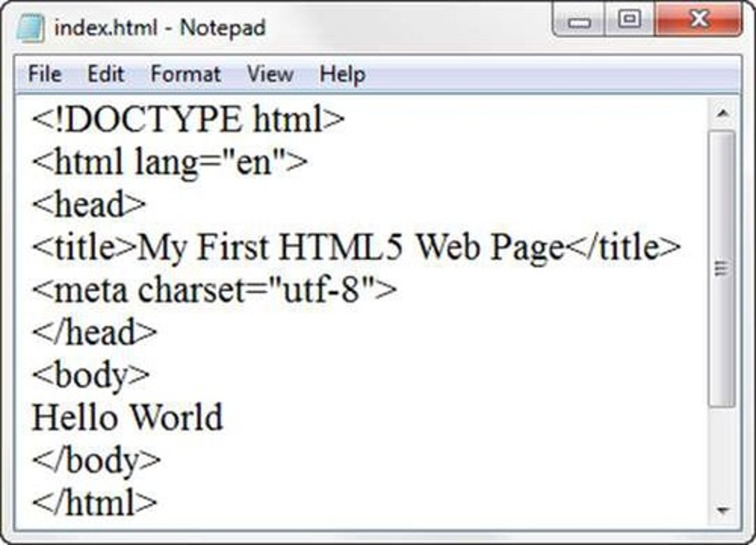
Task: Click the closing </body> tag line
Action: [96, 461]
